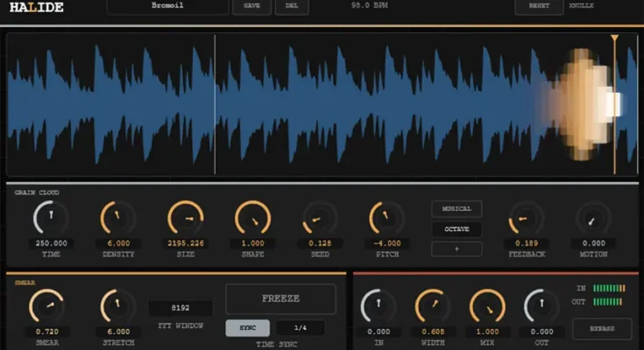
Task: Click the IN level meter
Action: 609,289
